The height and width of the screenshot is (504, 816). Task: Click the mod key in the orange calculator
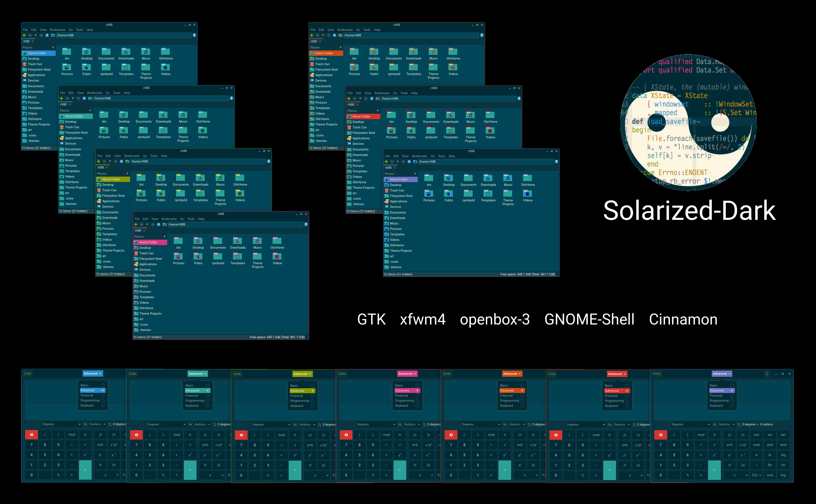(x=491, y=435)
